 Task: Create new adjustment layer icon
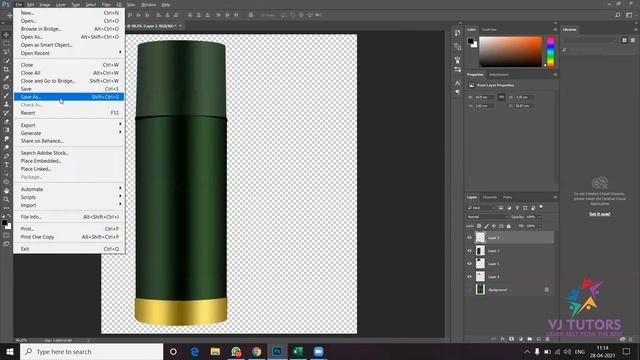520,339
